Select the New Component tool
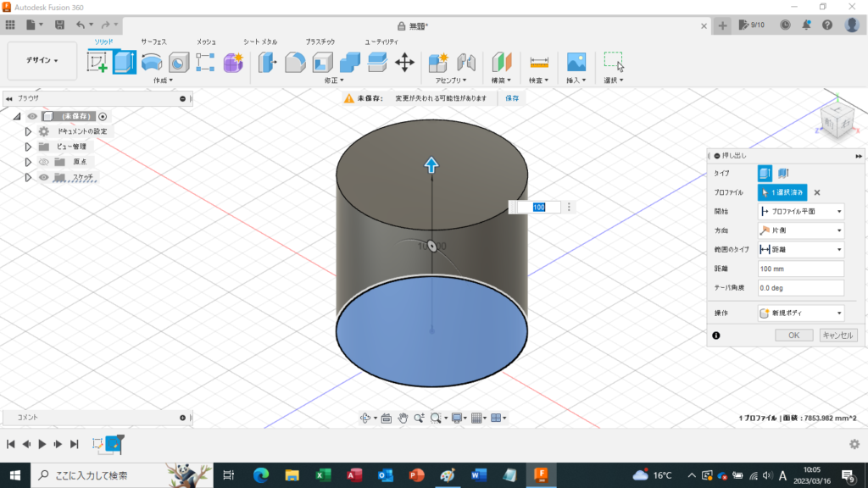868x488 pixels. point(438,62)
